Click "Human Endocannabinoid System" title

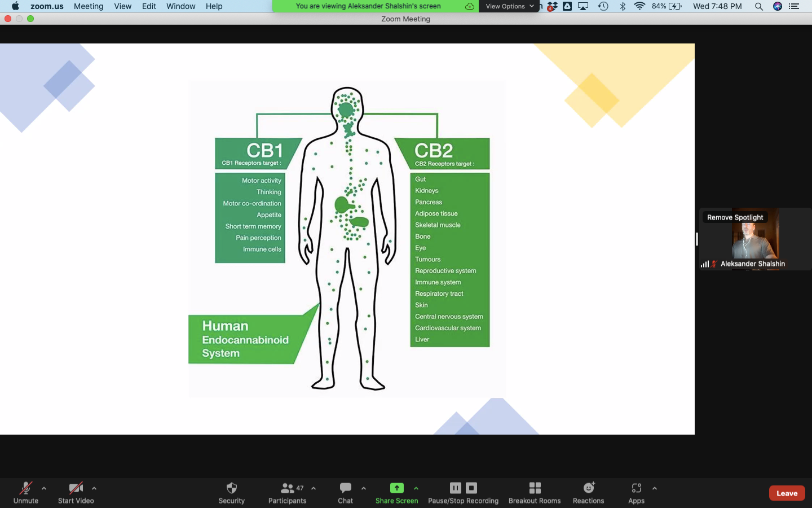point(245,339)
